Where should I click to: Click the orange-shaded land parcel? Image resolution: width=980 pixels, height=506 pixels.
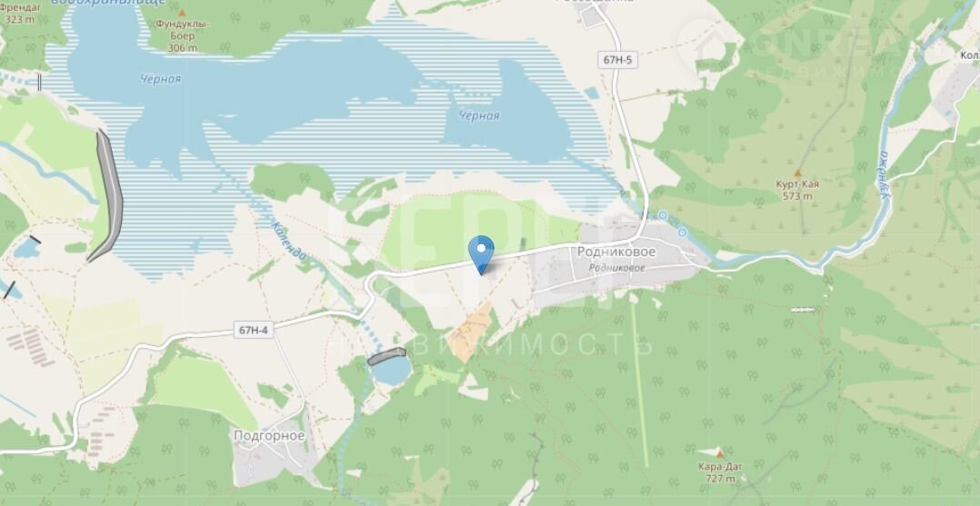pos(473,332)
